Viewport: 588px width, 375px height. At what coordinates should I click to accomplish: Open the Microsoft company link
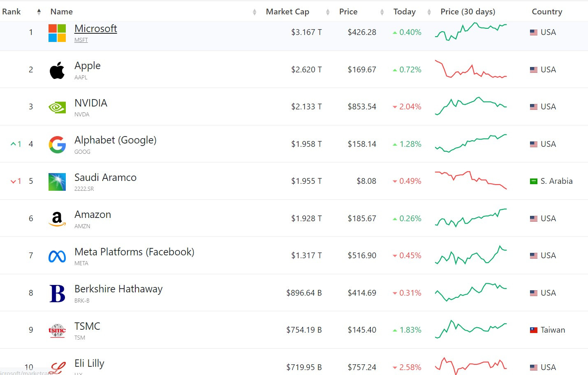pyautogui.click(x=95, y=28)
